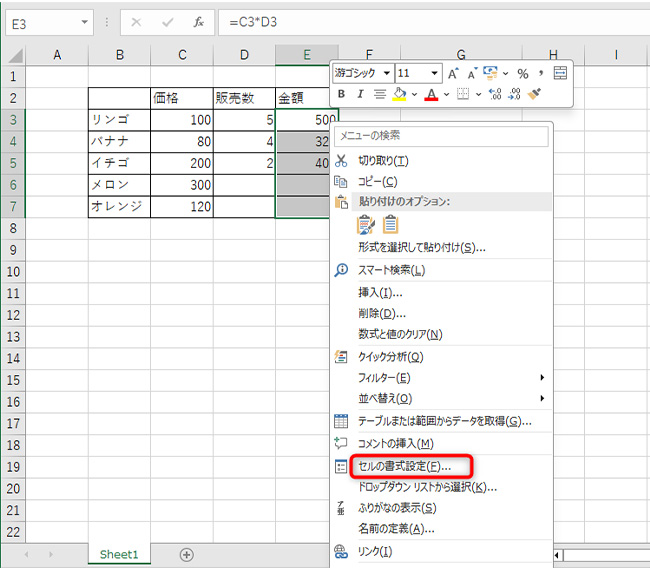Click the yellow fill color button
The height and width of the screenshot is (570, 650).
400,94
